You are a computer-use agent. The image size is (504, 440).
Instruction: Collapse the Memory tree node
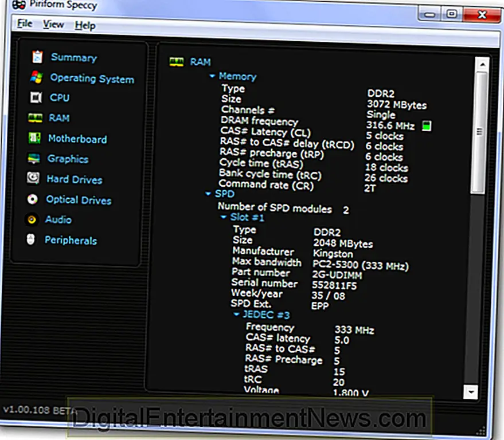(212, 76)
